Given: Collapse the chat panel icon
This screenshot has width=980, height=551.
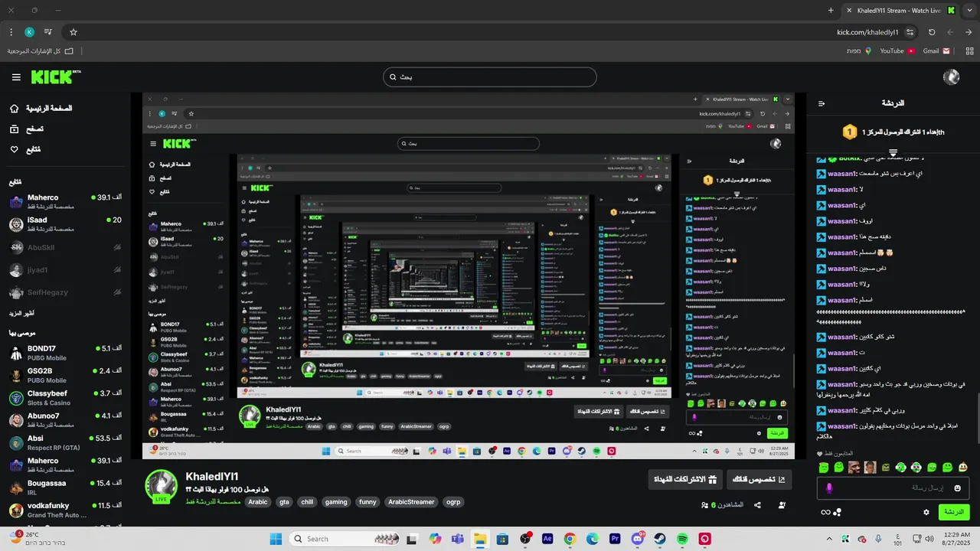Looking at the screenshot, I should pyautogui.click(x=822, y=103).
